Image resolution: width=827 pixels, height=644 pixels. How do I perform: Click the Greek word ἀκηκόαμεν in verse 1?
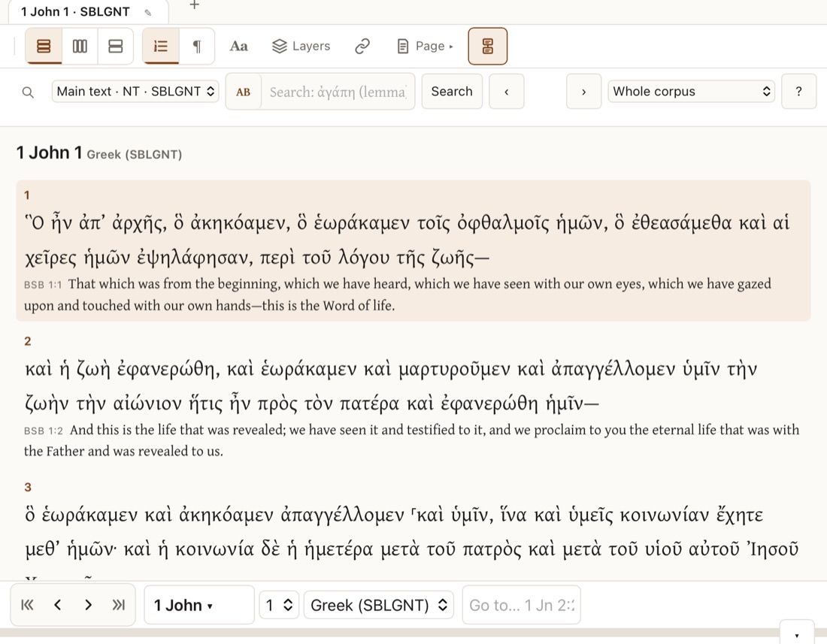pos(240,223)
